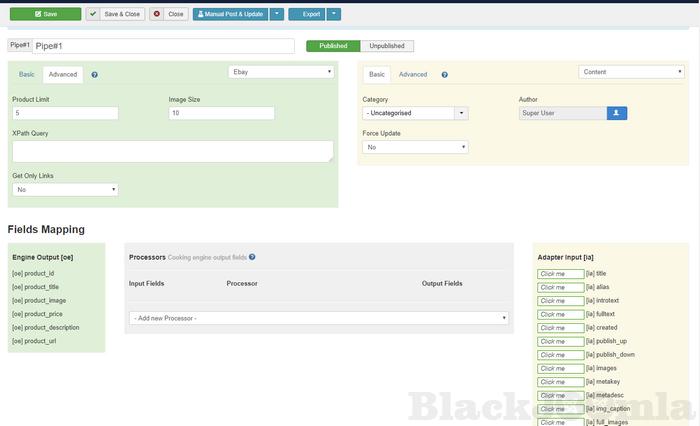Click the engine help question icon
Screen dimensions: 700x426
[x=94, y=75]
